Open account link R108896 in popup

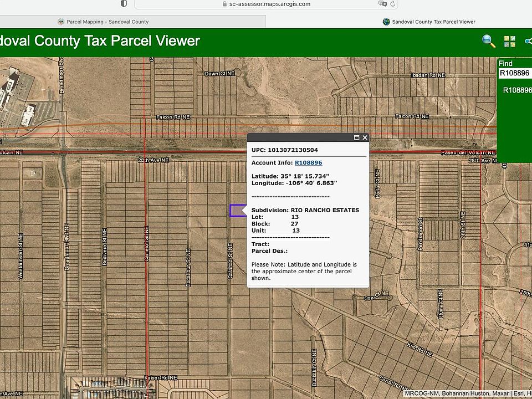308,163
